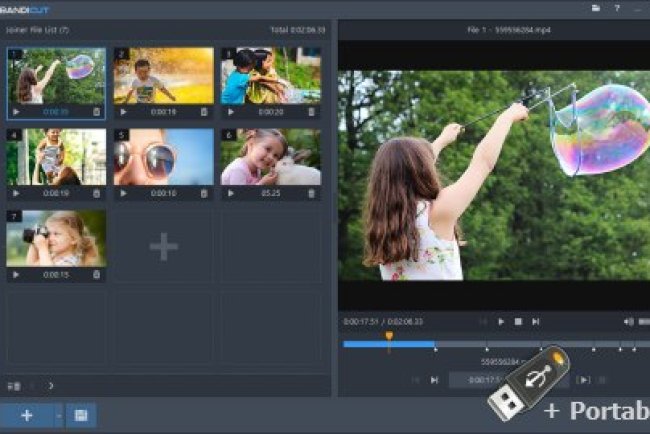The height and width of the screenshot is (434, 650).
Task: Click the 'Joiner File List (7)' heading
Action: 37,30
